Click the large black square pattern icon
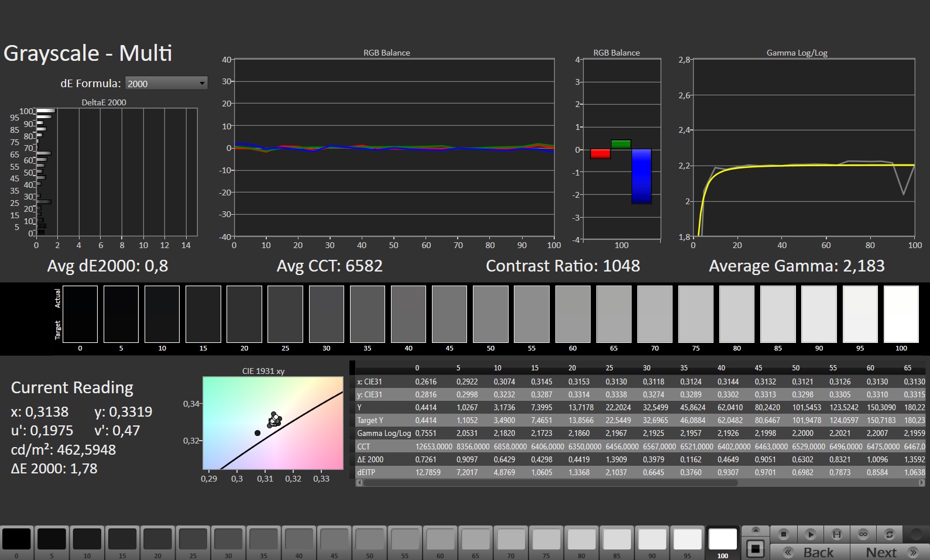930x560 pixels. click(x=756, y=549)
